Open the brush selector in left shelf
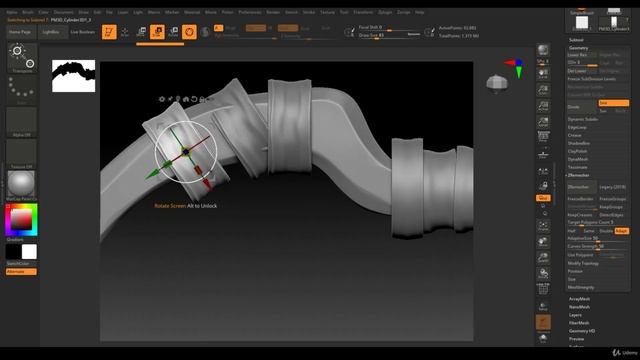 point(22,58)
